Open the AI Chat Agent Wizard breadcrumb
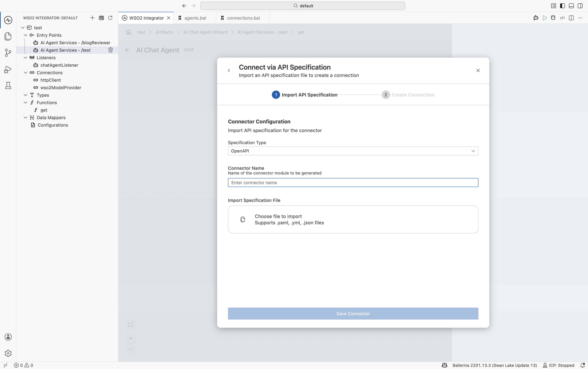 pyautogui.click(x=205, y=32)
